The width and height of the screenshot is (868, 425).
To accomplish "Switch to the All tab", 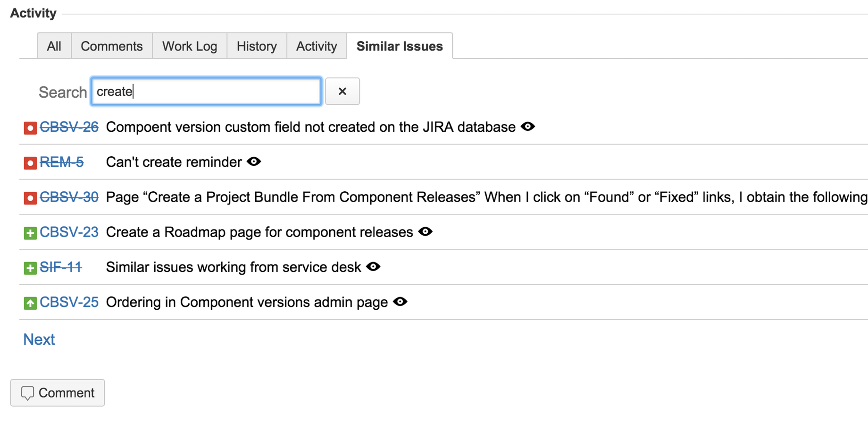I will (x=54, y=46).
